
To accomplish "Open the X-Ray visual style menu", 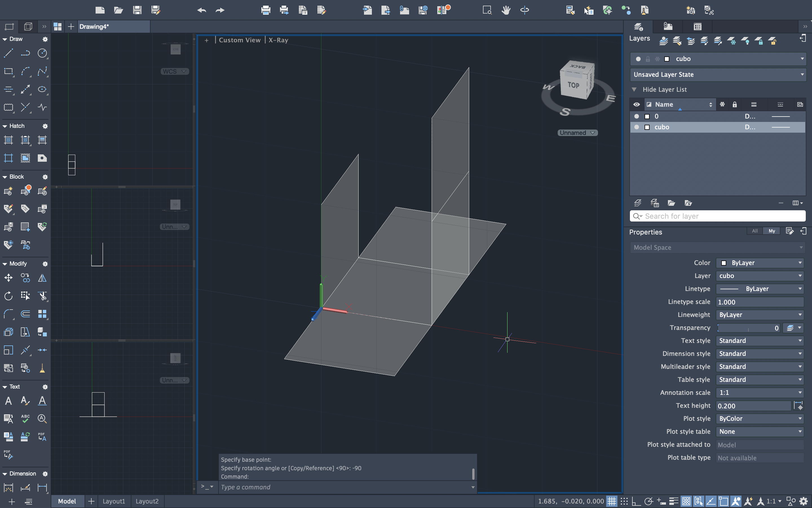I will coord(278,40).
